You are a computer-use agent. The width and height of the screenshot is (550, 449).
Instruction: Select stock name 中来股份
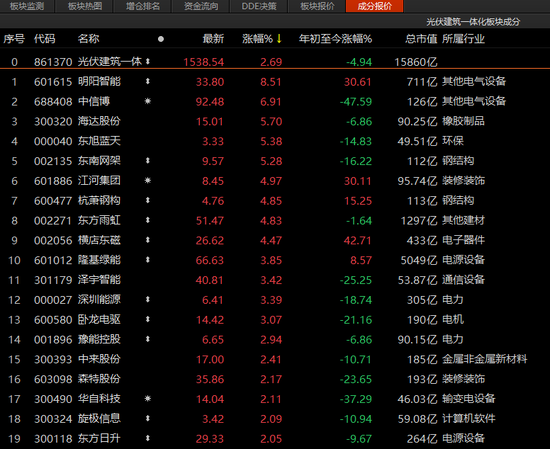point(99,359)
